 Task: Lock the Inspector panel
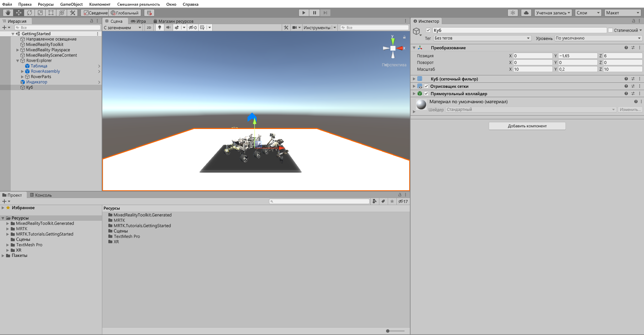[634, 21]
